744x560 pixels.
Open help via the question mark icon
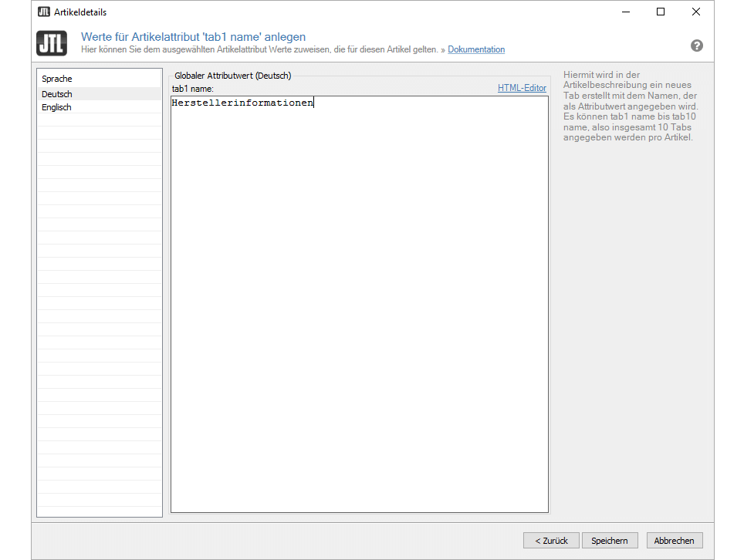696,46
